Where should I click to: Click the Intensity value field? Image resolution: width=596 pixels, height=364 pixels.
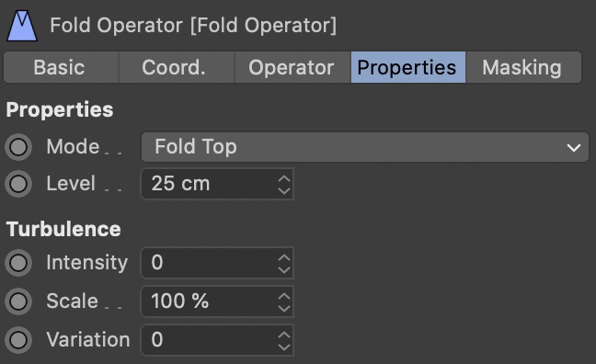[217, 263]
